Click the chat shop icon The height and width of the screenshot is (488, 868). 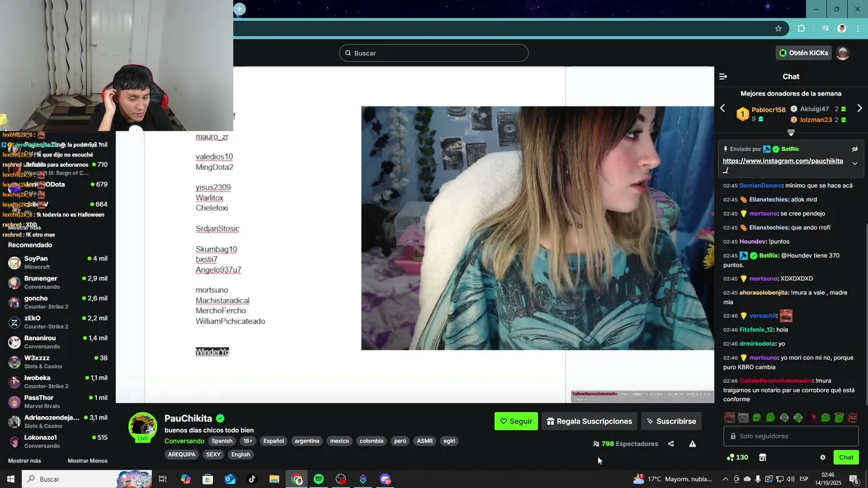[762, 457]
